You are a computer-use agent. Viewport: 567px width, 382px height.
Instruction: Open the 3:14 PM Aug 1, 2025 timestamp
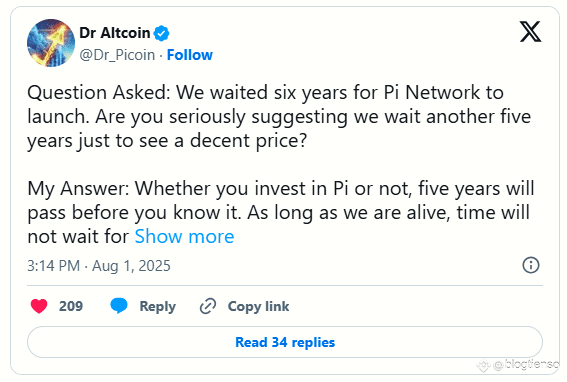tap(99, 266)
